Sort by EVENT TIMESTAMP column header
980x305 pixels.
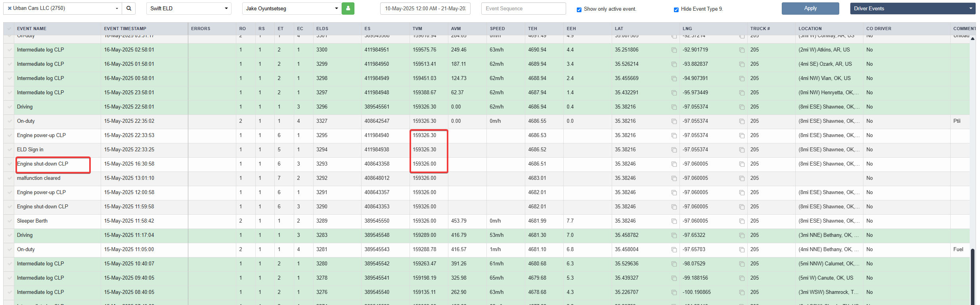tap(125, 29)
